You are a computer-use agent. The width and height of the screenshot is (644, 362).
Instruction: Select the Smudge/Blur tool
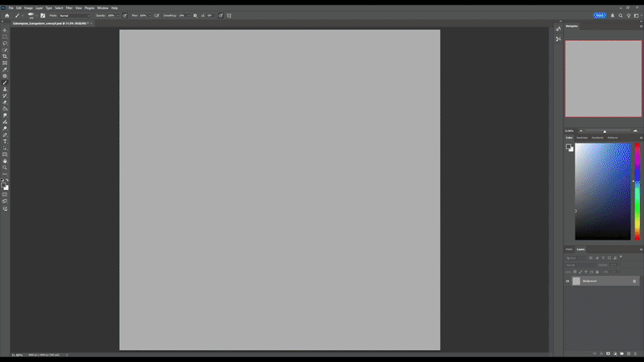tap(5, 115)
